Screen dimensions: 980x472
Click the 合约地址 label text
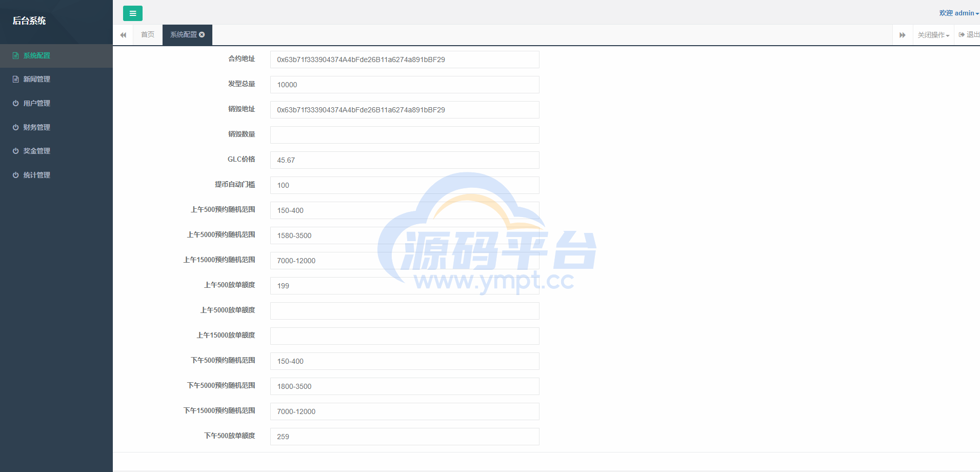242,59
